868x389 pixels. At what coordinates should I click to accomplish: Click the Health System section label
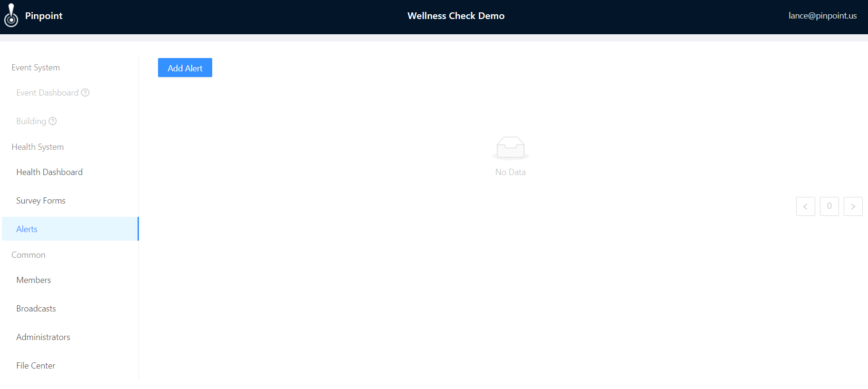pyautogui.click(x=38, y=147)
